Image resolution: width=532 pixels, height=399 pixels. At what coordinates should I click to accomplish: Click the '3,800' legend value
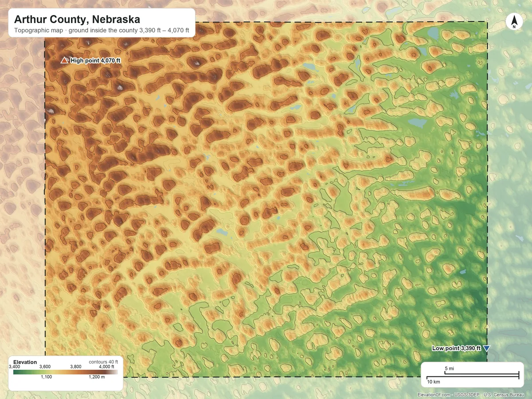(76, 367)
